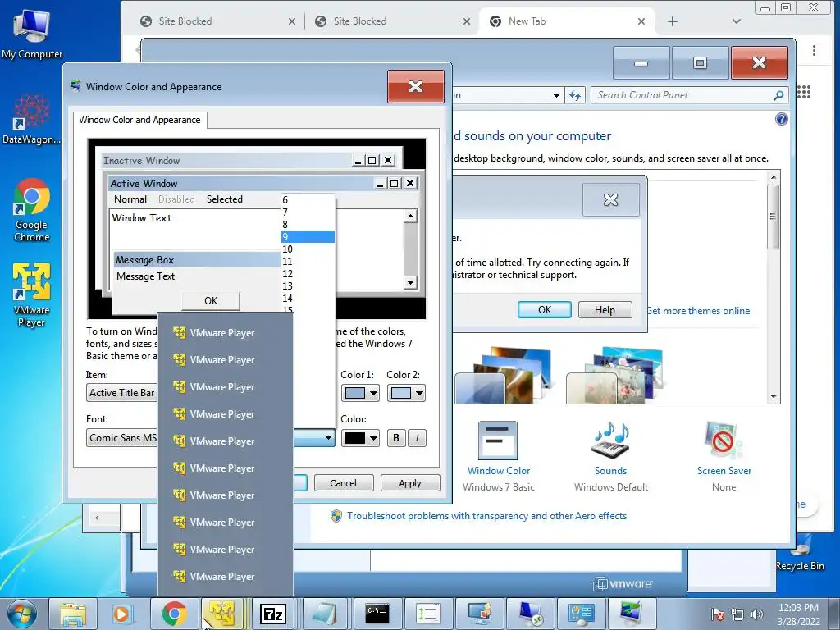Click Apply in Window Color and Appearance
Viewport: 840px width, 630px height.
410,483
